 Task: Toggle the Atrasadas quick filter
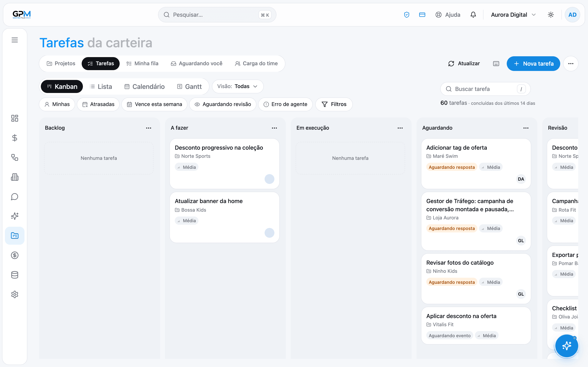[98, 104]
